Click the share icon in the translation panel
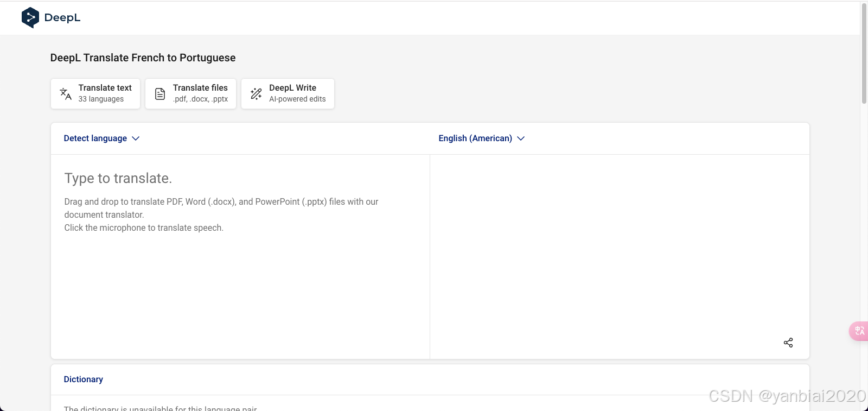Screen dimensions: 868x411 [788, 343]
